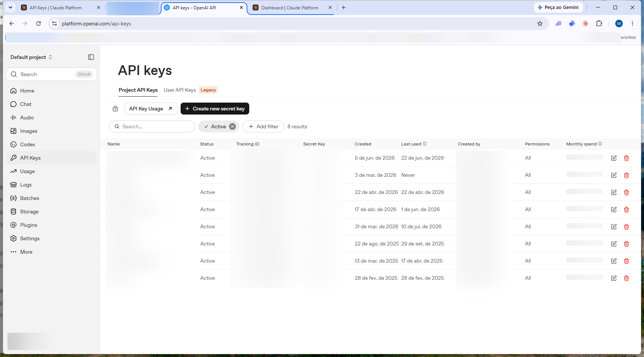Open the Home sidebar item
The width and height of the screenshot is (644, 357).
(x=51, y=91)
